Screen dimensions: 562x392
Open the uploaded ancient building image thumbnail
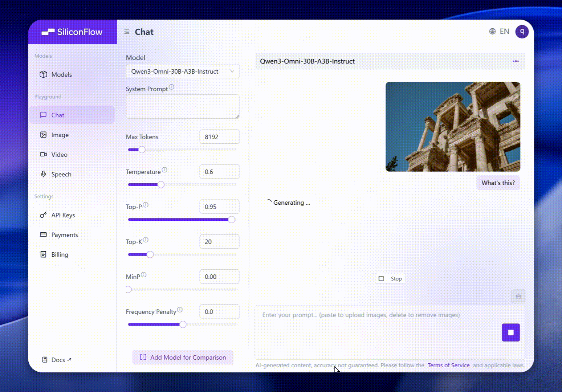(453, 127)
